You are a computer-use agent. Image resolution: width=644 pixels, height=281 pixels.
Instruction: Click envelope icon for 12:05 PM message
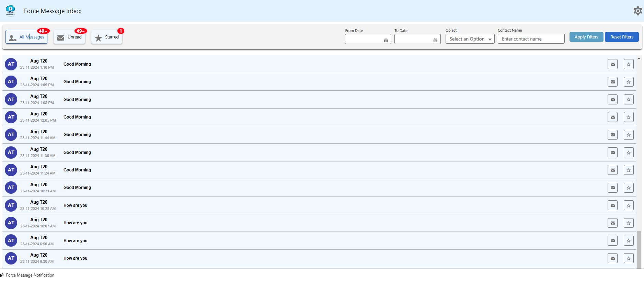coord(612,117)
